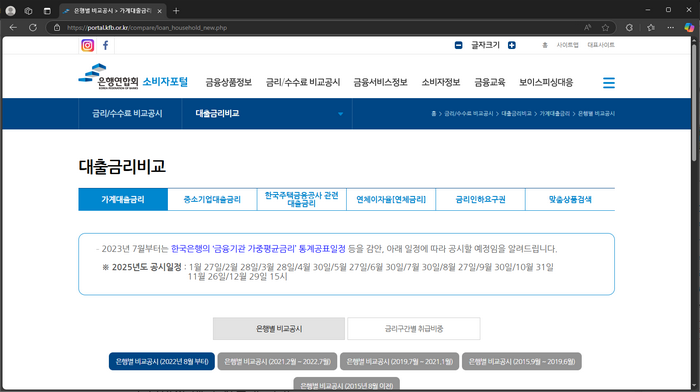Select the 가계대출금리 tab

[123, 199]
